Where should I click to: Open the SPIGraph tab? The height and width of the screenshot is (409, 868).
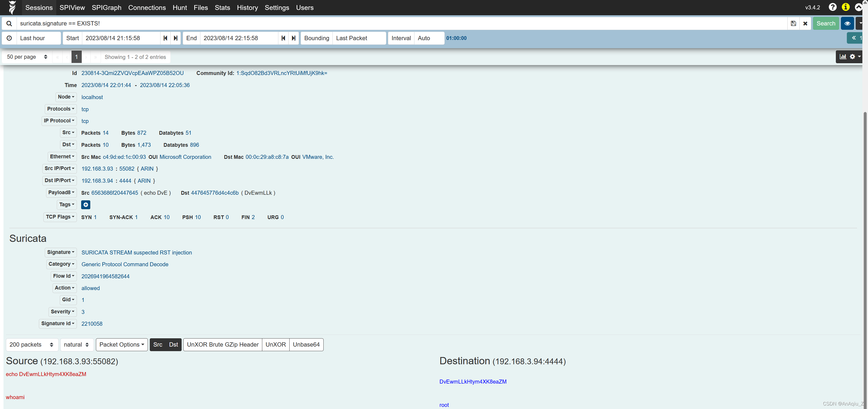click(x=106, y=7)
